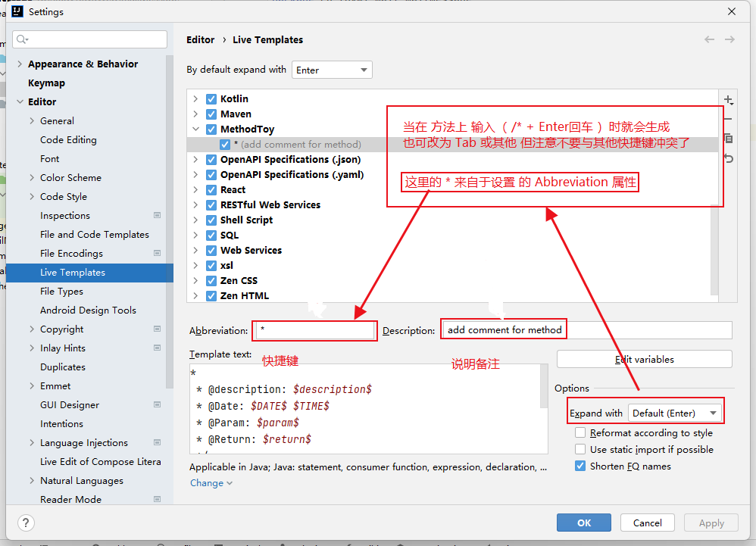The width and height of the screenshot is (756, 546).
Task: Click the project-level icon beside Inspections
Action: (x=157, y=216)
